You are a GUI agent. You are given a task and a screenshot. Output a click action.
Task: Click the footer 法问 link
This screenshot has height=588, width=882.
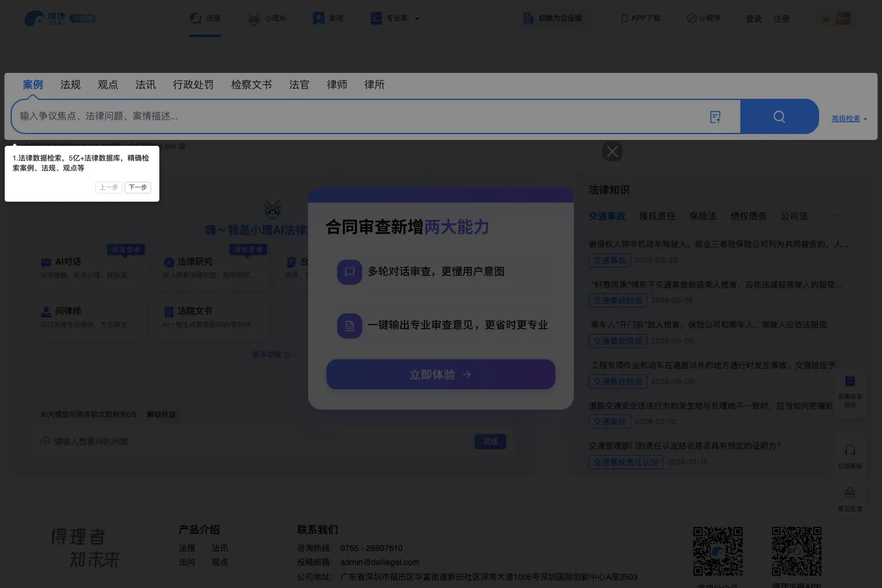pyautogui.click(x=187, y=562)
